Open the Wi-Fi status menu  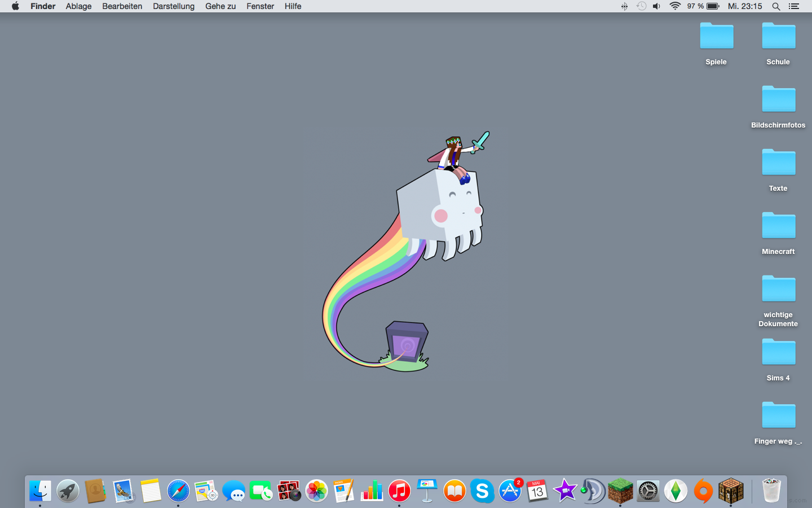(675, 6)
